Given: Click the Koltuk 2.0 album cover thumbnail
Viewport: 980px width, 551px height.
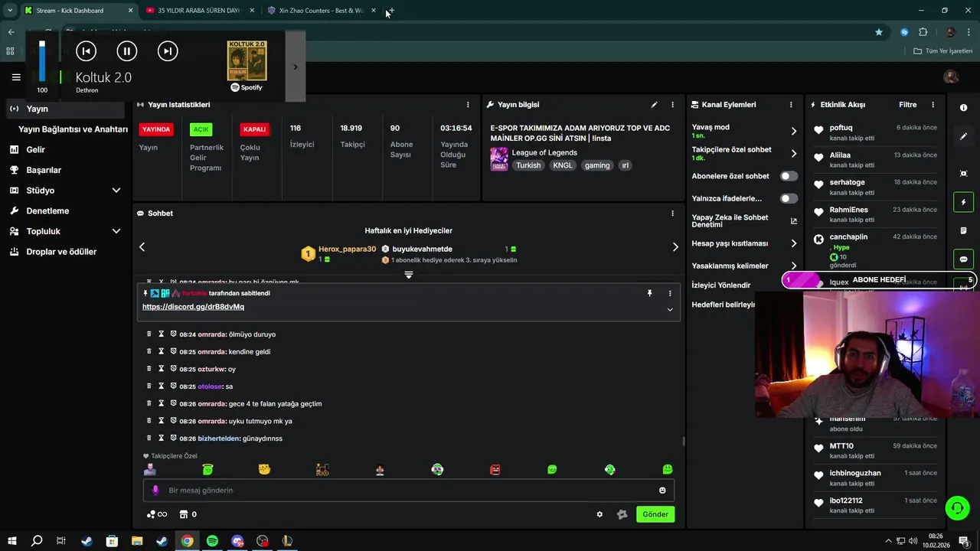Looking at the screenshot, I should pyautogui.click(x=247, y=60).
